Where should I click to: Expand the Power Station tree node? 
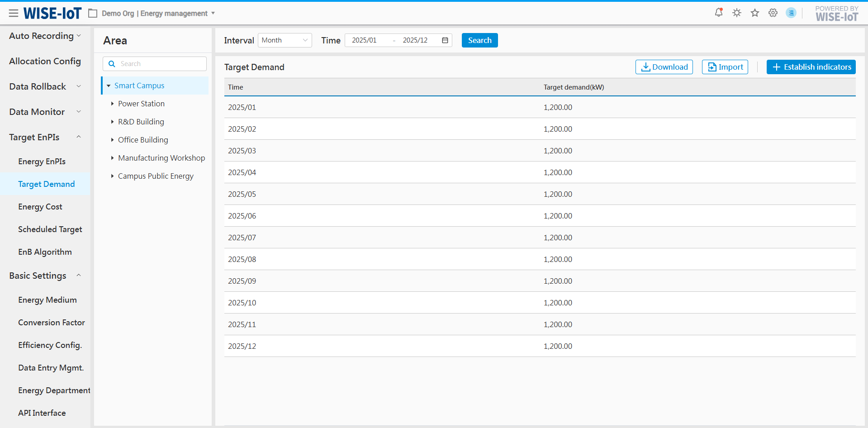pyautogui.click(x=112, y=104)
